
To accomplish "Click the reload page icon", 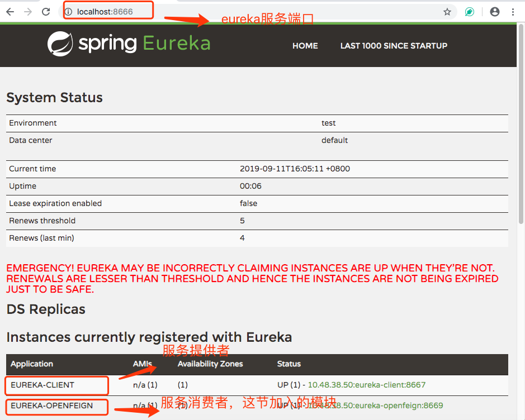I will [x=46, y=10].
